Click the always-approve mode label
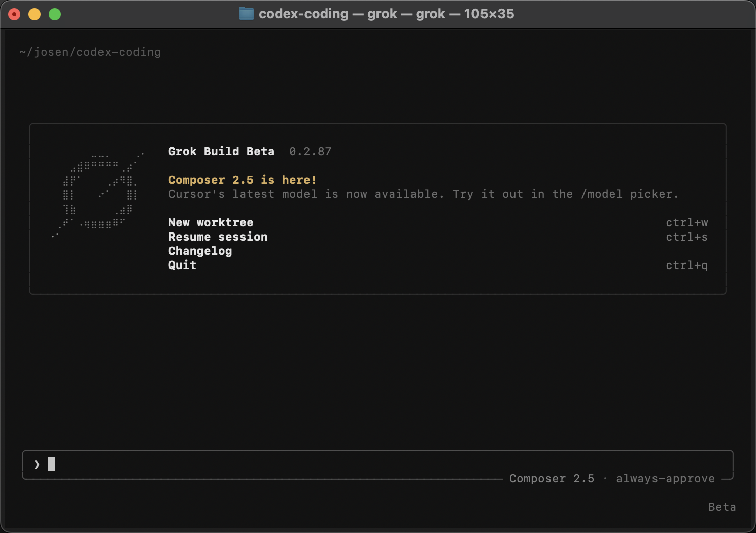 point(665,479)
